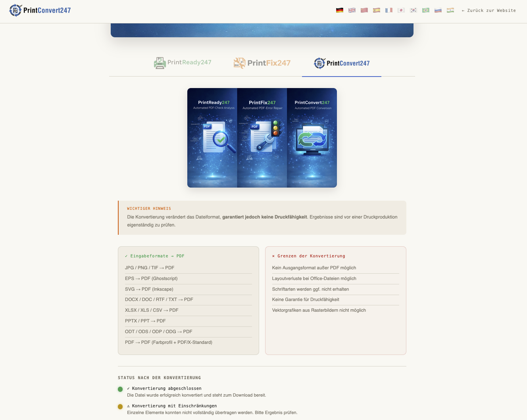Screen dimensions: 527x420
Task: Click 'EPS → PDF (Ghostscript)' row
Action: click(x=188, y=278)
